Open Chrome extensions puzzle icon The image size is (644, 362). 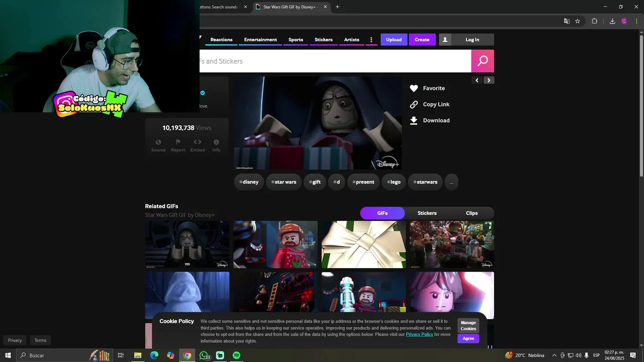(594, 21)
